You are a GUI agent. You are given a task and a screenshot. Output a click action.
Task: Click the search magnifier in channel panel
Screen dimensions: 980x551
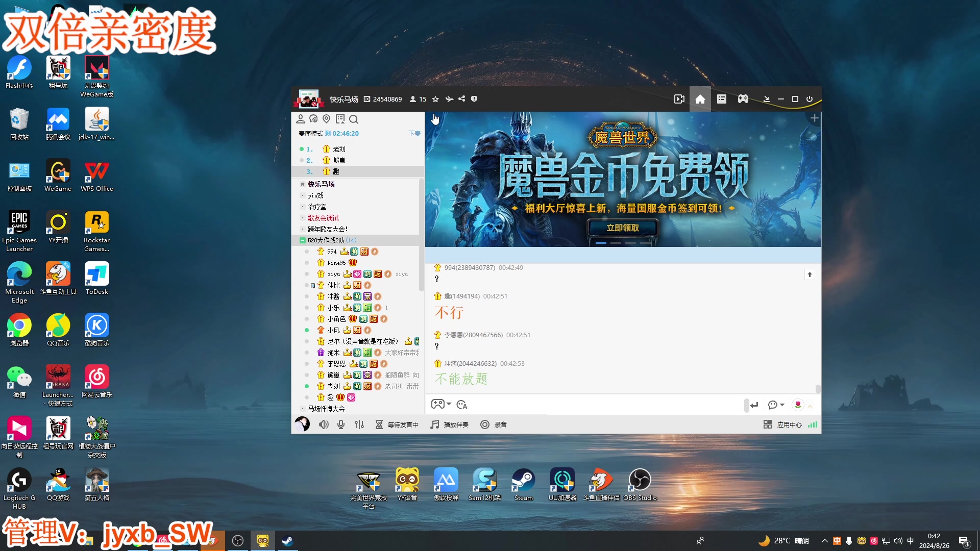354,119
